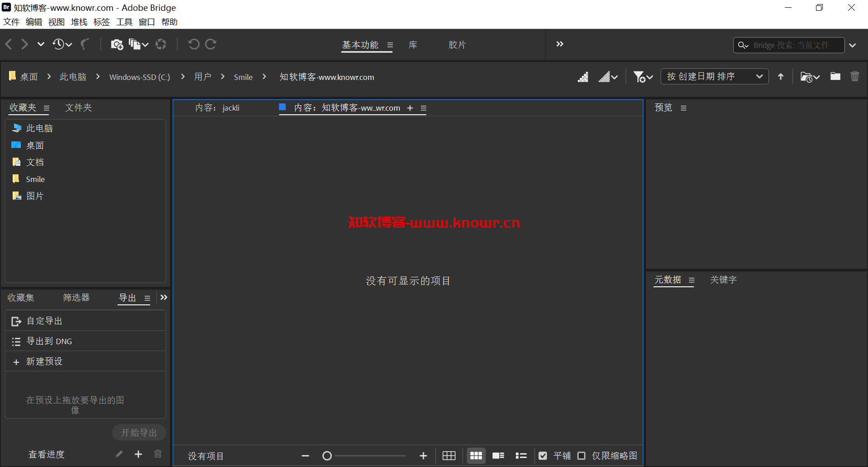Screen dimensions: 868x467
Task: Open search options magnifier dropdown
Action: coord(743,45)
